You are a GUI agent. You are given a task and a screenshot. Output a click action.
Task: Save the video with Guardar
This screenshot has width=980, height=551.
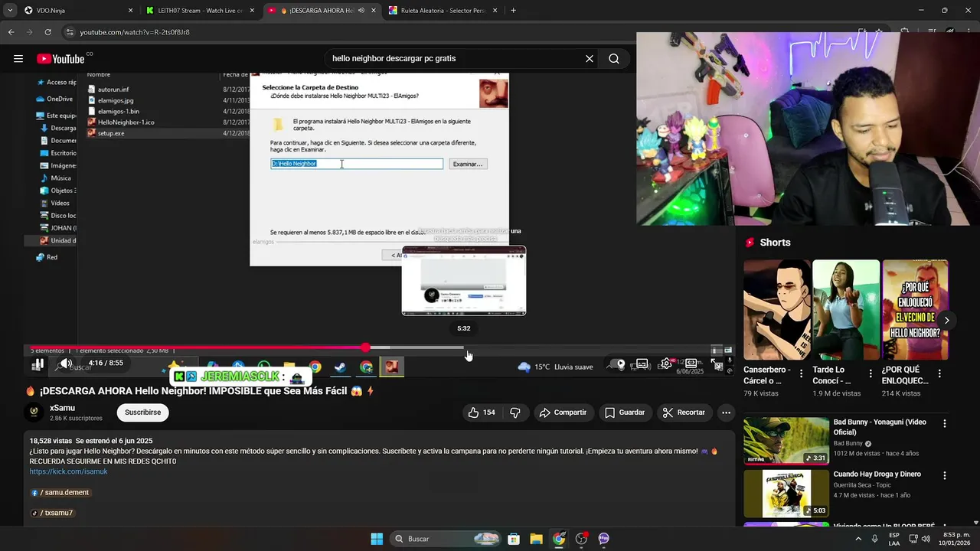[625, 412]
